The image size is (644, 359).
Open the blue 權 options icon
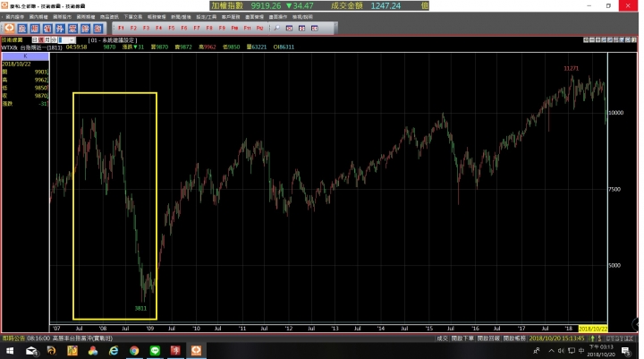click(47, 28)
